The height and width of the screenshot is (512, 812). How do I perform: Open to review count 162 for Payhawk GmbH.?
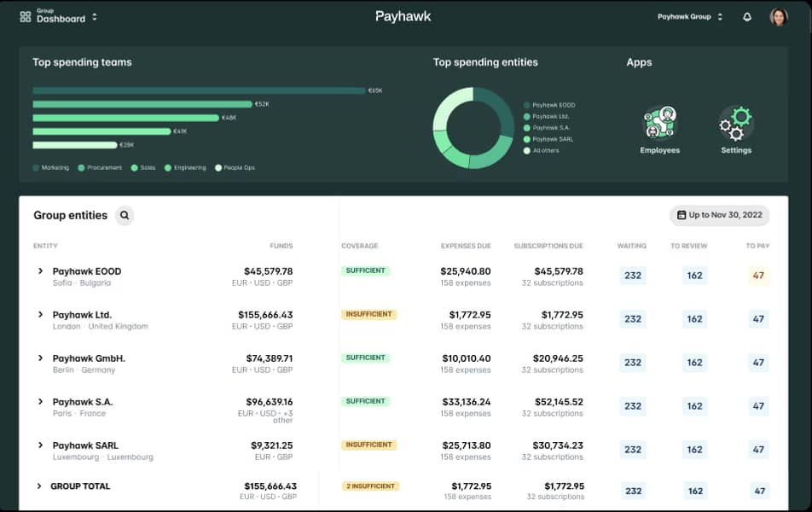[694, 363]
